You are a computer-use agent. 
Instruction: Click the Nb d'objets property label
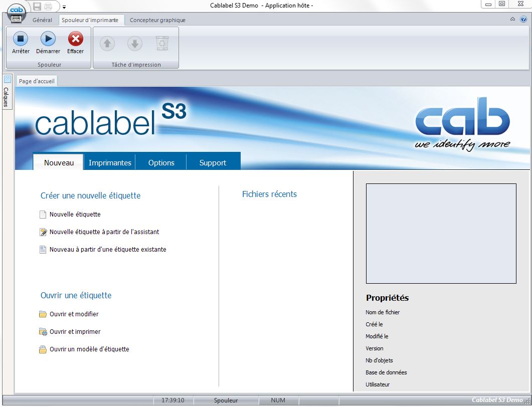380,360
